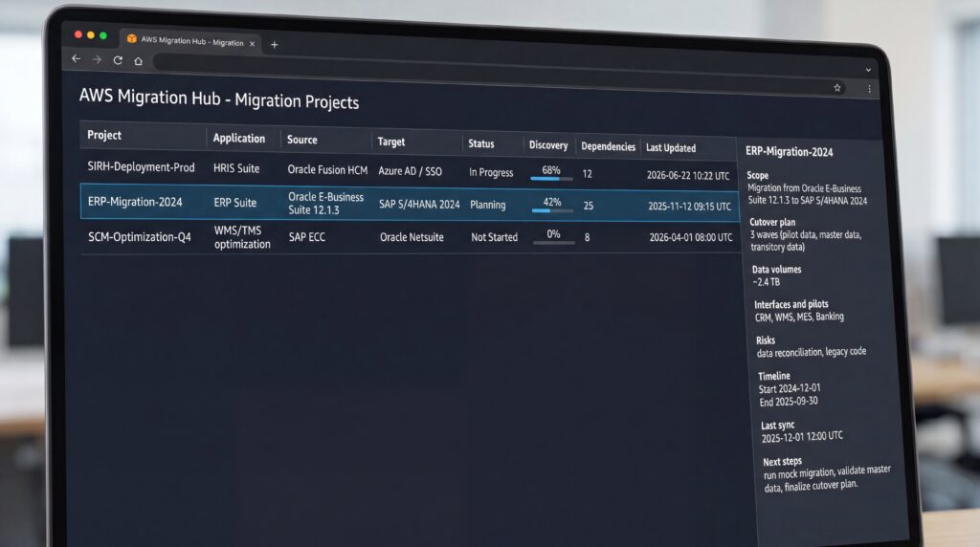
Task: Select the SIRH-Deployment-Prod project
Action: 141,167
